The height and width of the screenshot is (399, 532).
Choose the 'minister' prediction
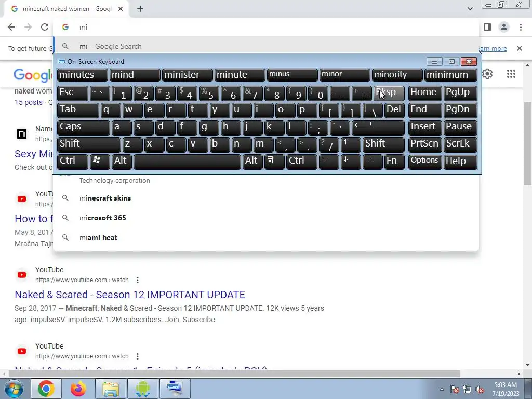[x=187, y=75]
